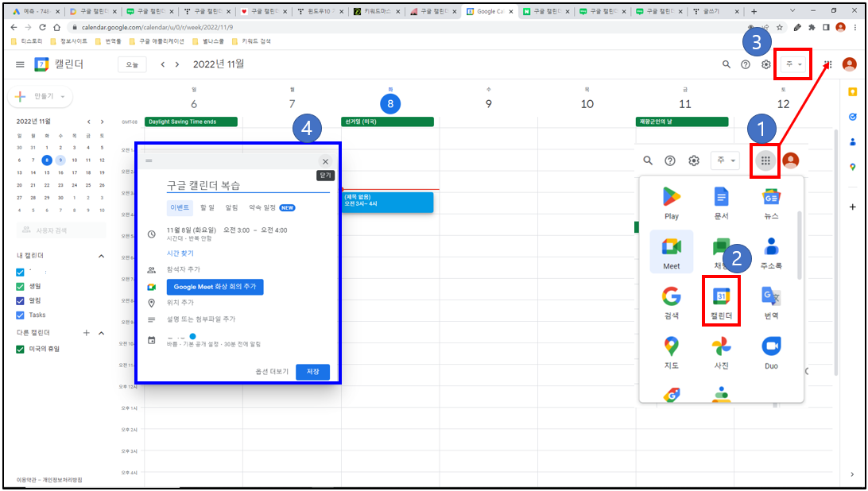Disable the Tasks calendar
The width and height of the screenshot is (868, 491).
(21, 314)
